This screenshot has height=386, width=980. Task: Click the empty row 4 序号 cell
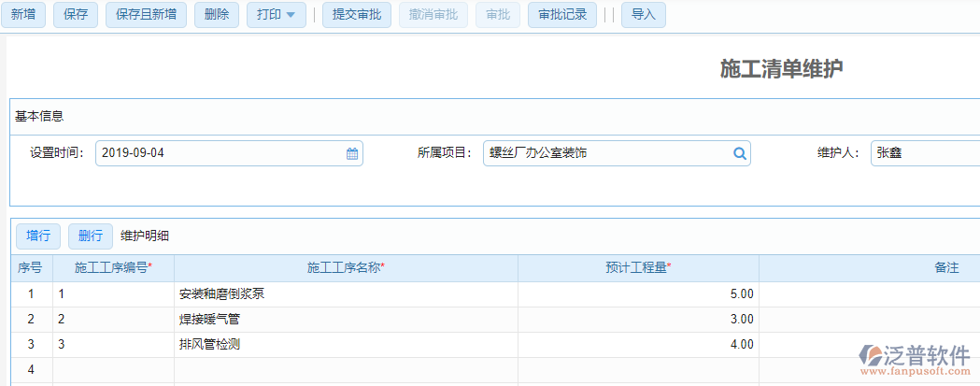pyautogui.click(x=31, y=370)
